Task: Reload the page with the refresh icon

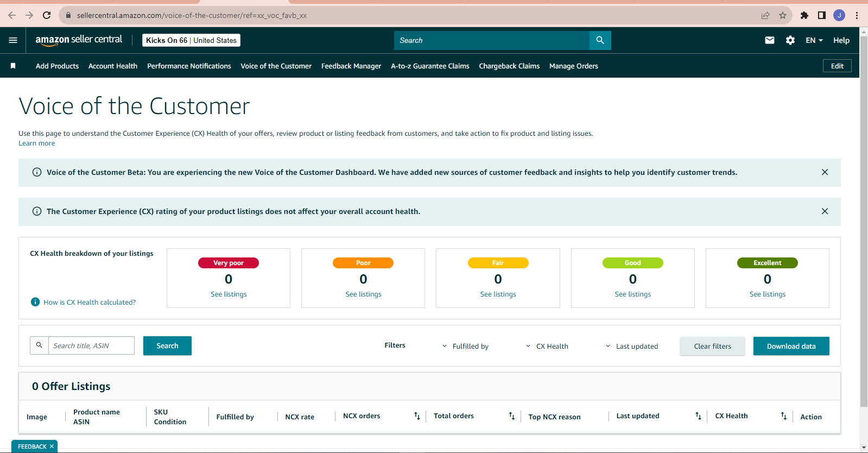Action: coord(47,15)
